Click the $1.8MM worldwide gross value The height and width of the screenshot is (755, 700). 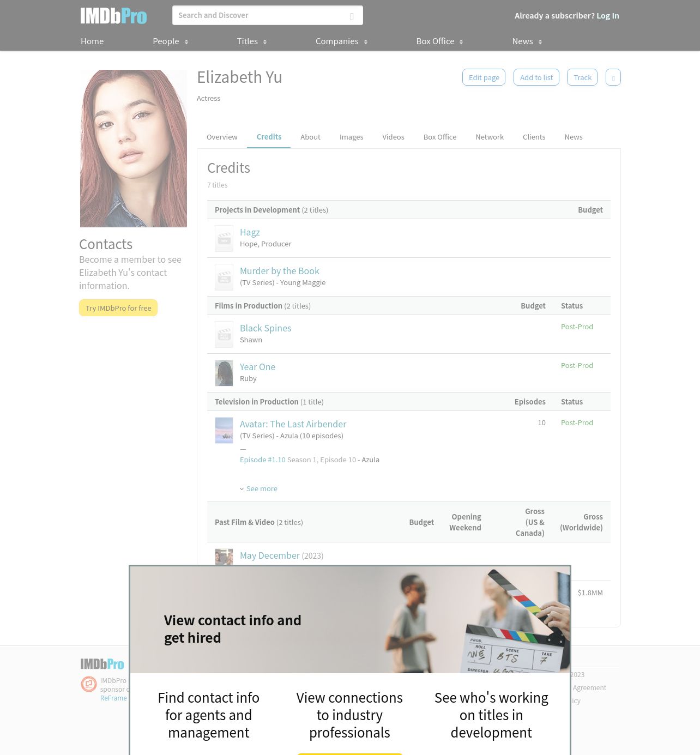590,593
